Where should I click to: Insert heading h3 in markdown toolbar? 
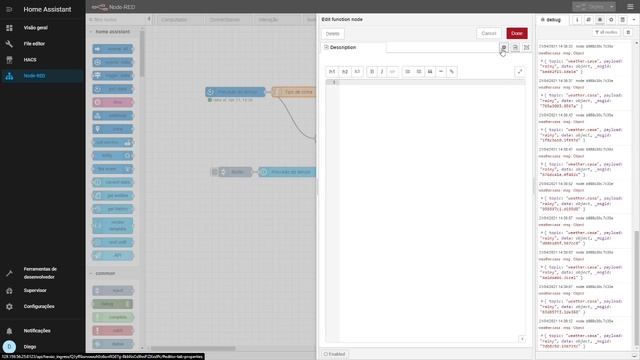(357, 72)
